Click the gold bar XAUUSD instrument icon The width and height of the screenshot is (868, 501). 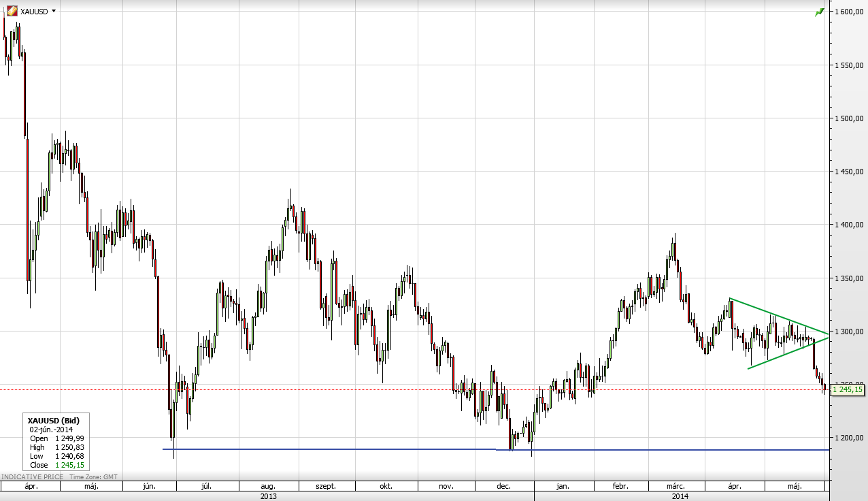coord(12,12)
